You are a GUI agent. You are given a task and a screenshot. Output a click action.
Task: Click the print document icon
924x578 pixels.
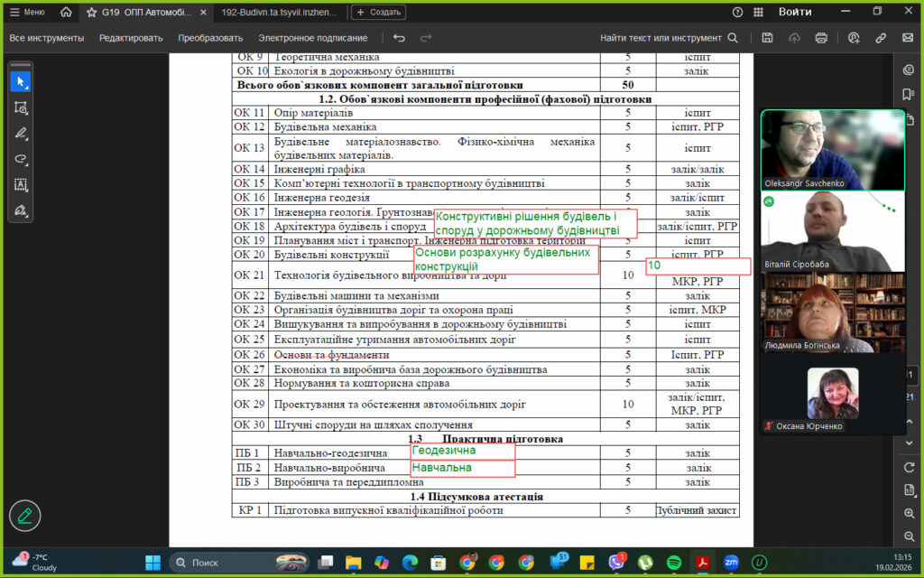821,38
